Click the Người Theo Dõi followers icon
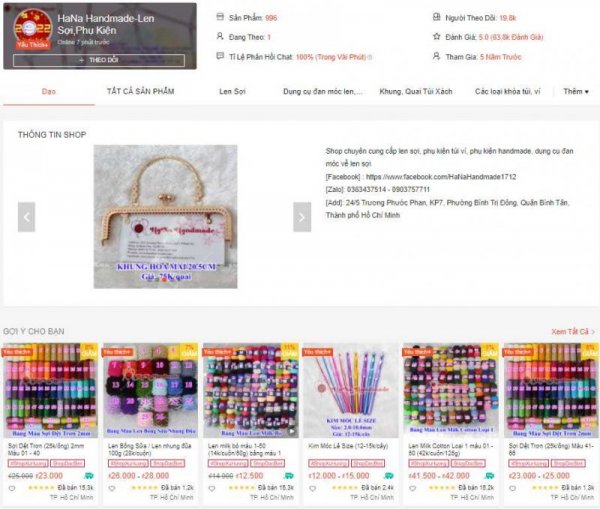Viewport: 600px width, 509px height. pos(436,17)
